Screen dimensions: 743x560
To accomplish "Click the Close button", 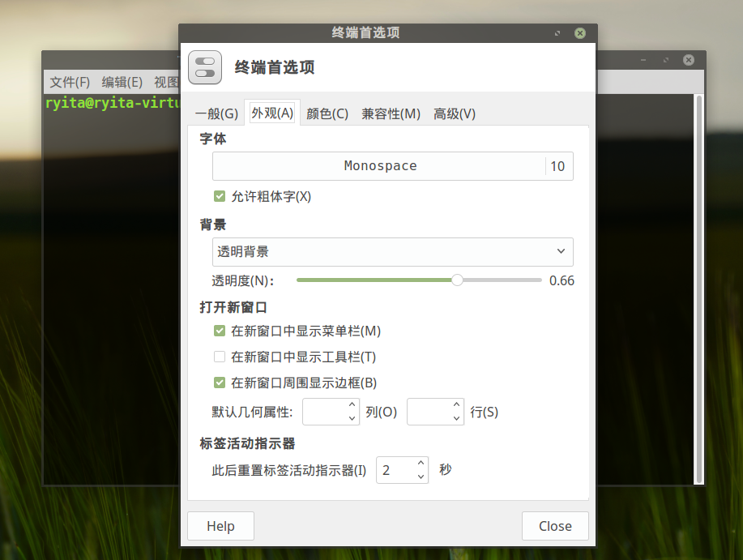I will (555, 526).
